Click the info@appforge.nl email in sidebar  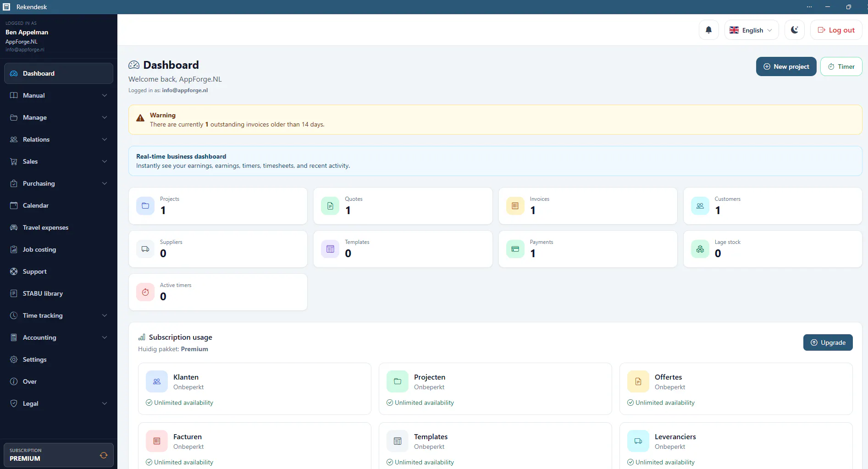point(25,50)
